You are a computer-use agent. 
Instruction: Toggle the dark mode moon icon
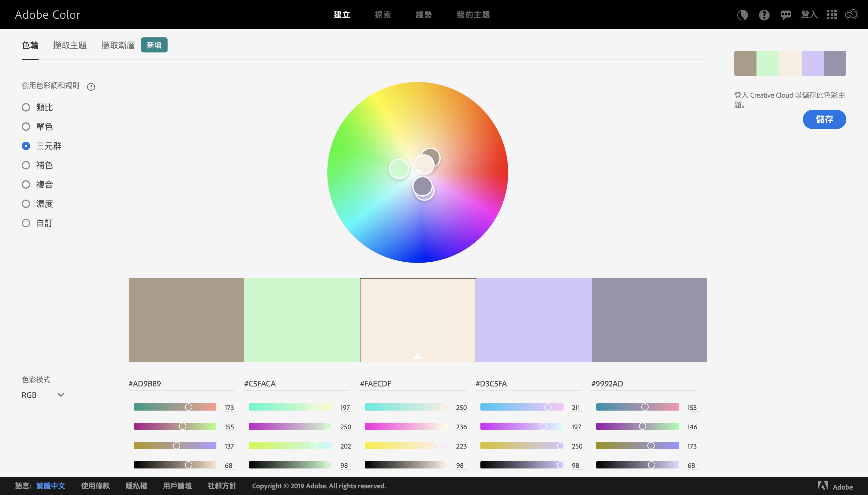tap(742, 14)
